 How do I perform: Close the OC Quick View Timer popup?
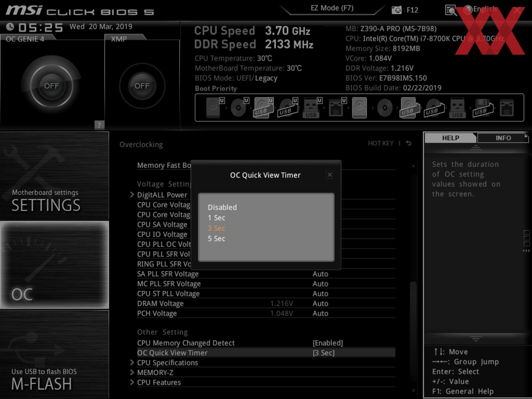tap(330, 175)
